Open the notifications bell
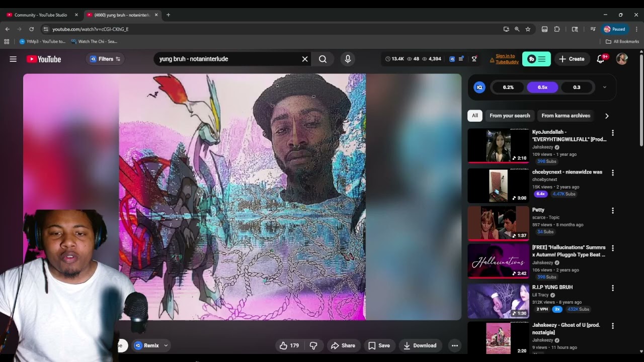The height and width of the screenshot is (362, 644). [601, 59]
